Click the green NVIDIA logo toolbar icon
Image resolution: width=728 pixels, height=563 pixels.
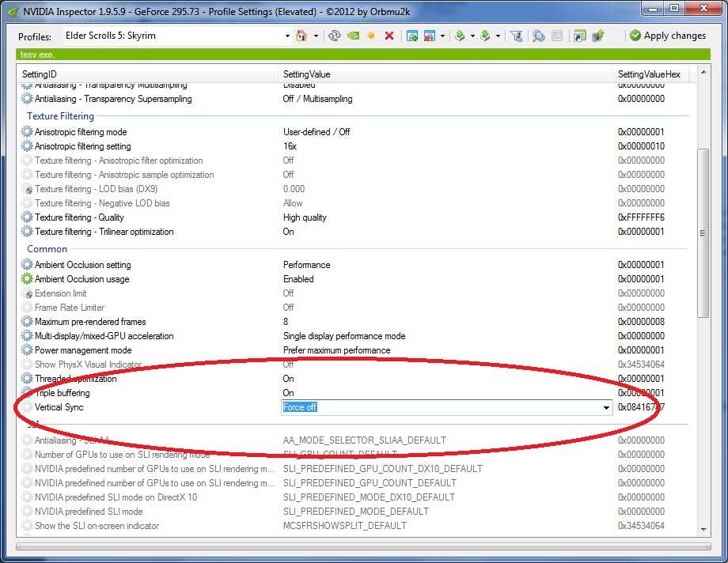[354, 36]
